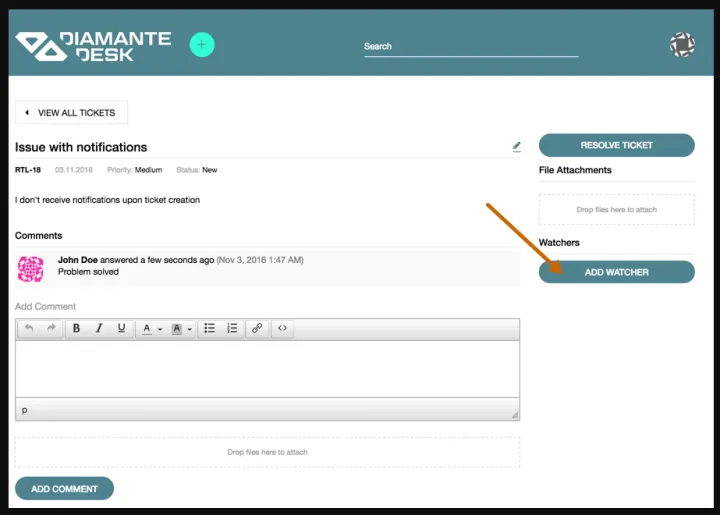Click the redo icon in comment editor

51,328
